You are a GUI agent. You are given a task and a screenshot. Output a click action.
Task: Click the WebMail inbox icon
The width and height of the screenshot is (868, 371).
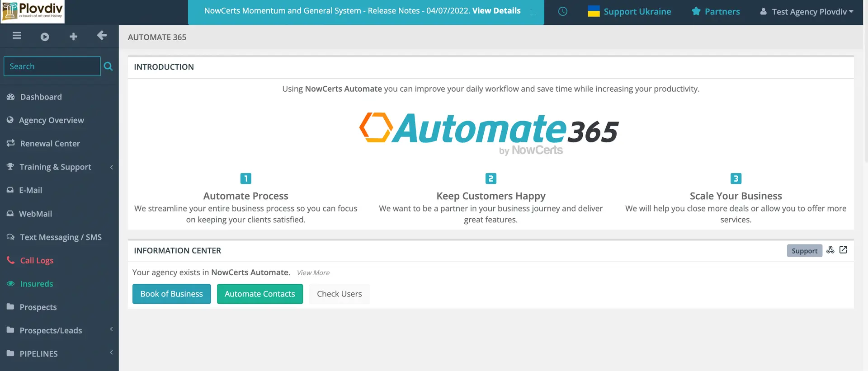click(x=10, y=213)
